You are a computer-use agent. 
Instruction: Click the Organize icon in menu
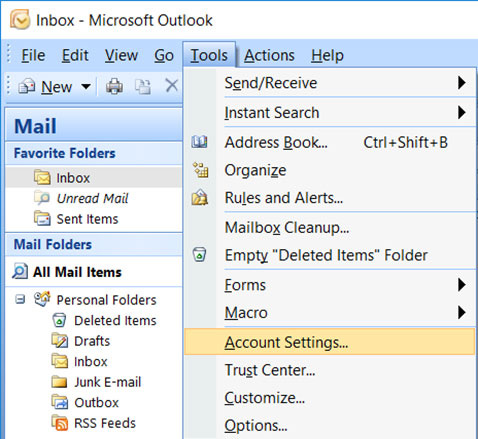pyautogui.click(x=200, y=170)
